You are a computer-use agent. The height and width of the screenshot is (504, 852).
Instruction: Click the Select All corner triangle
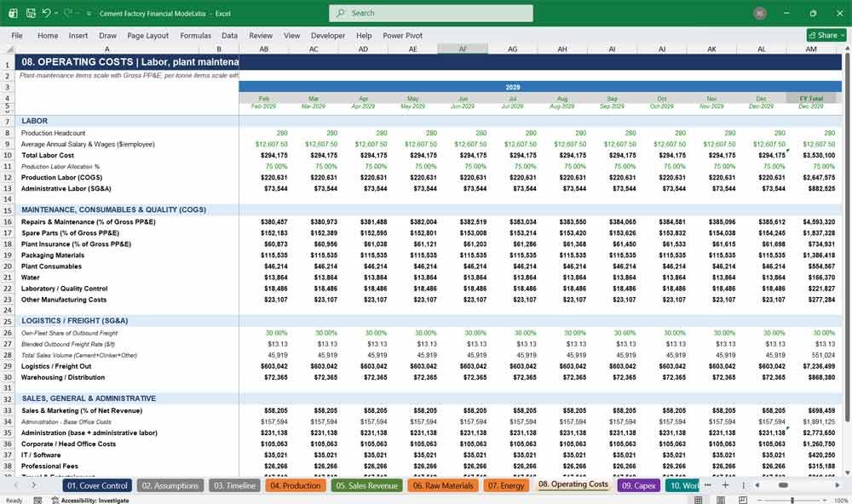click(9, 49)
